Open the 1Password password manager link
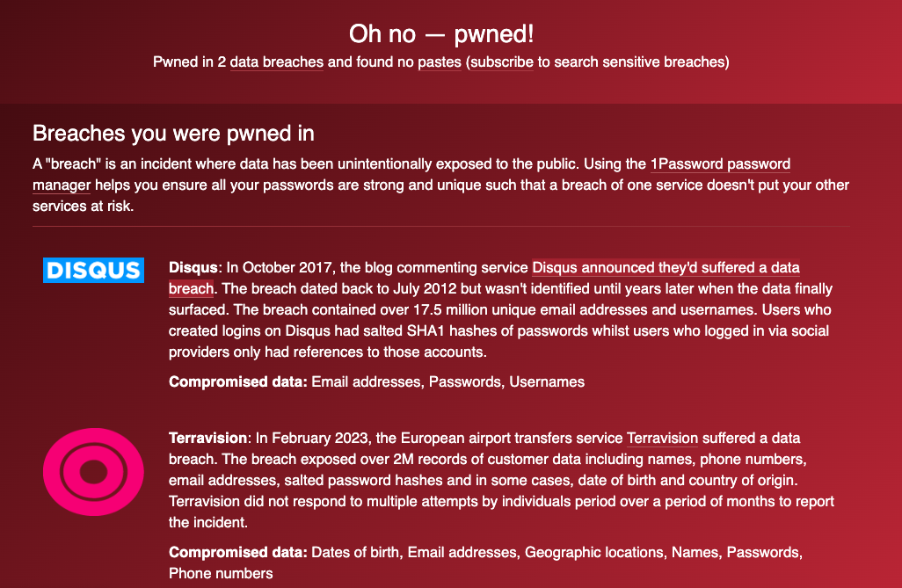 pyautogui.click(x=720, y=164)
